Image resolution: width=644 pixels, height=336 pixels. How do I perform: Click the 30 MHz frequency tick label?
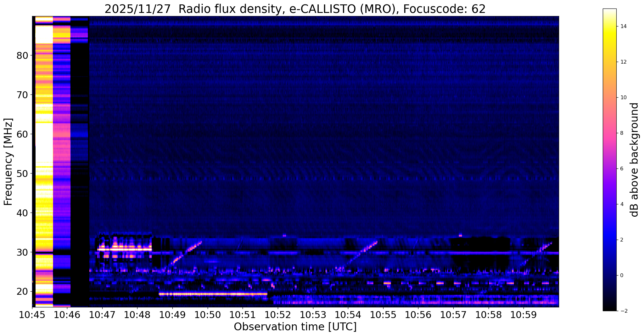[x=22, y=252]
